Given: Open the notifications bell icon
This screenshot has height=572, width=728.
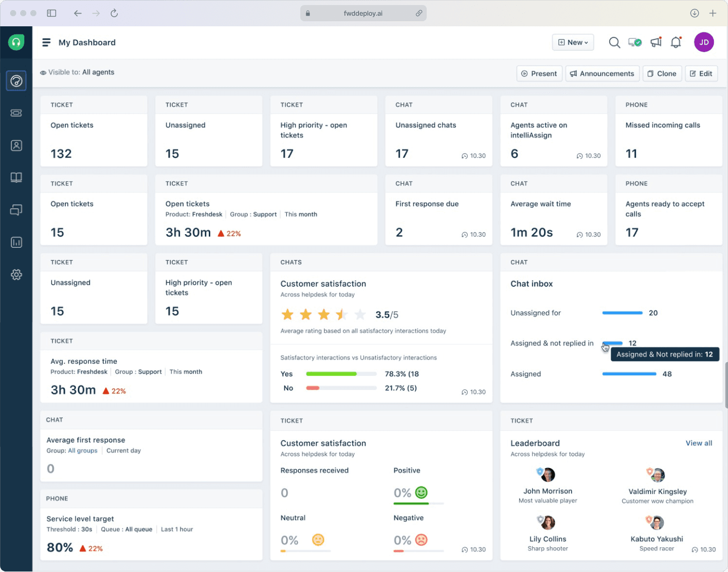Looking at the screenshot, I should click(676, 42).
